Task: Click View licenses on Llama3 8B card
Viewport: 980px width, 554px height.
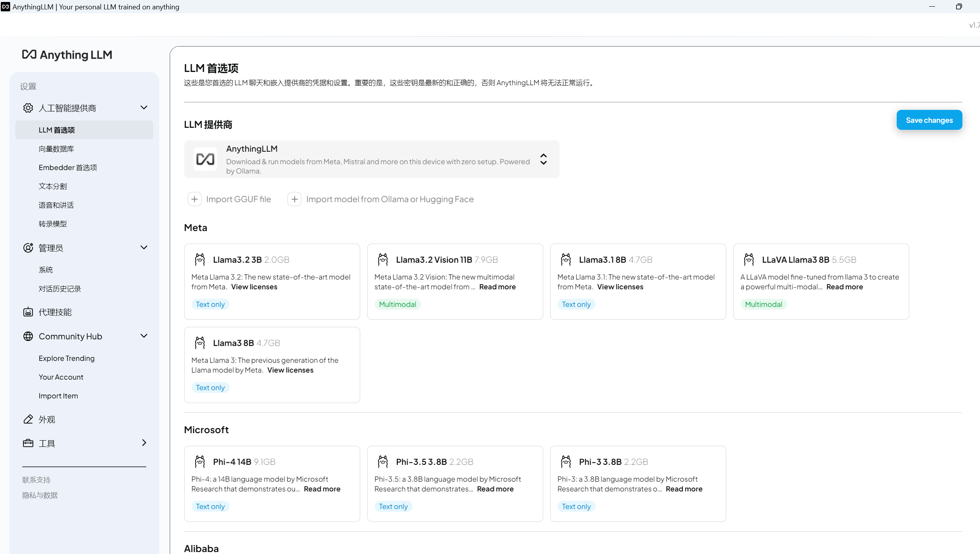Action: (291, 370)
